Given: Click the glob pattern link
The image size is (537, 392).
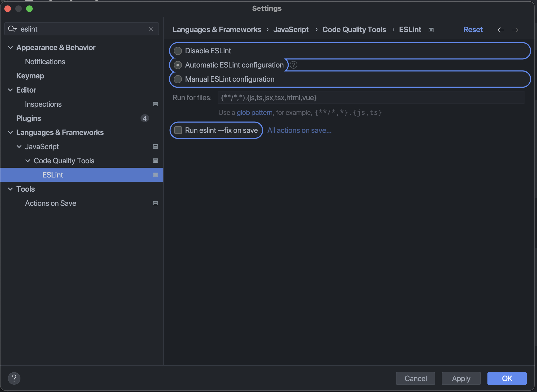Looking at the screenshot, I should point(254,112).
